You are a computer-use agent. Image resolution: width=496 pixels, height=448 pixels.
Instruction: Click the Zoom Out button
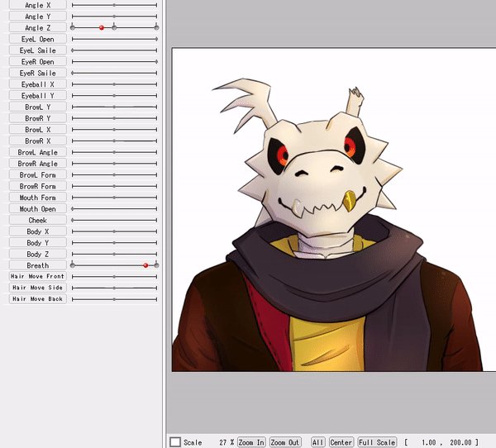point(285,442)
